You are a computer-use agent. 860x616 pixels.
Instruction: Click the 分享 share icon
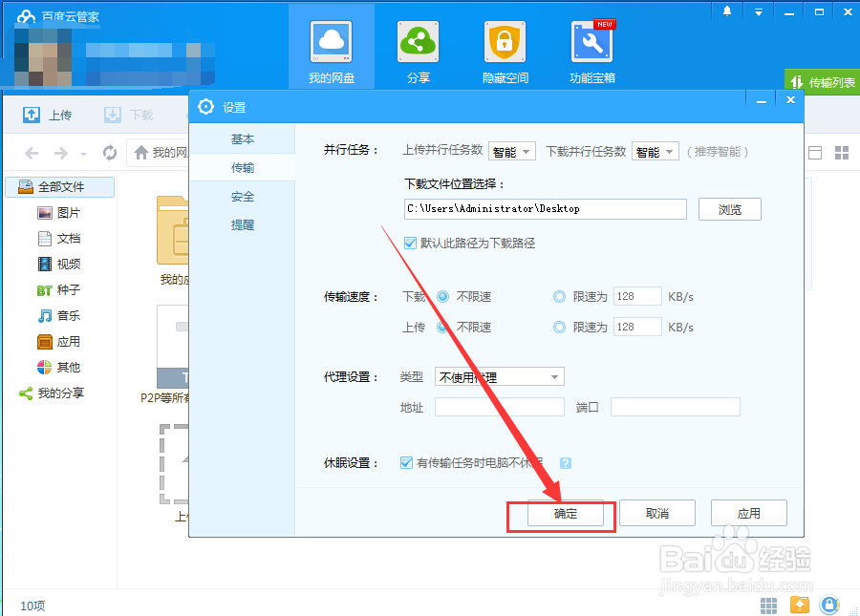[x=418, y=48]
